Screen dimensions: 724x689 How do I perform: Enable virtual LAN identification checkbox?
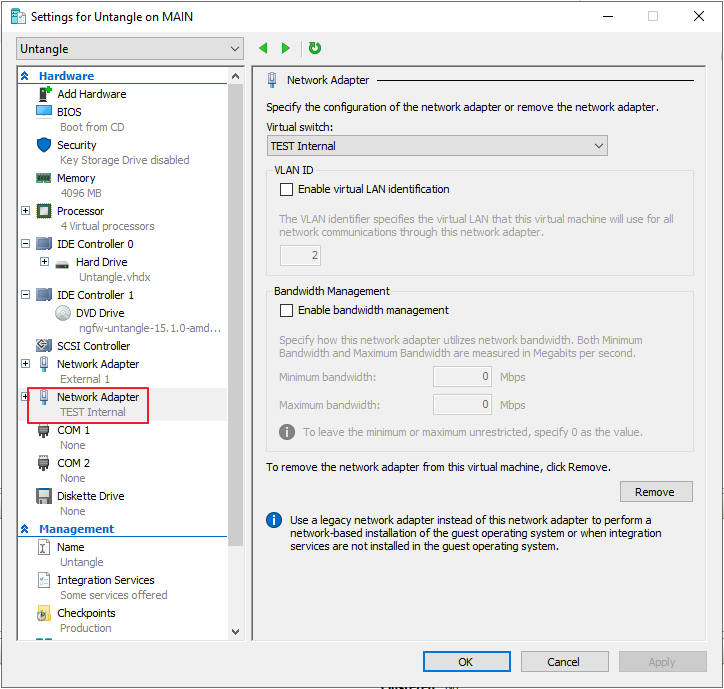(286, 189)
